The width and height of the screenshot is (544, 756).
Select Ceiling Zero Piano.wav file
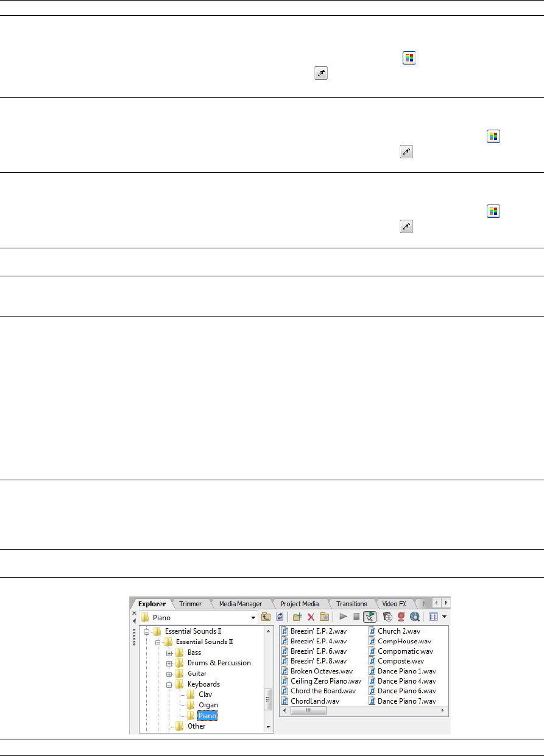tap(321, 681)
